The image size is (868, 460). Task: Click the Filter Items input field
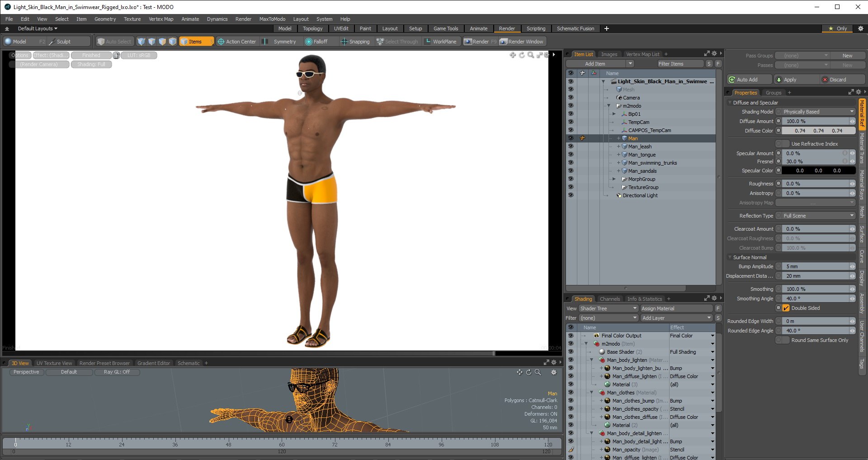[680, 64]
